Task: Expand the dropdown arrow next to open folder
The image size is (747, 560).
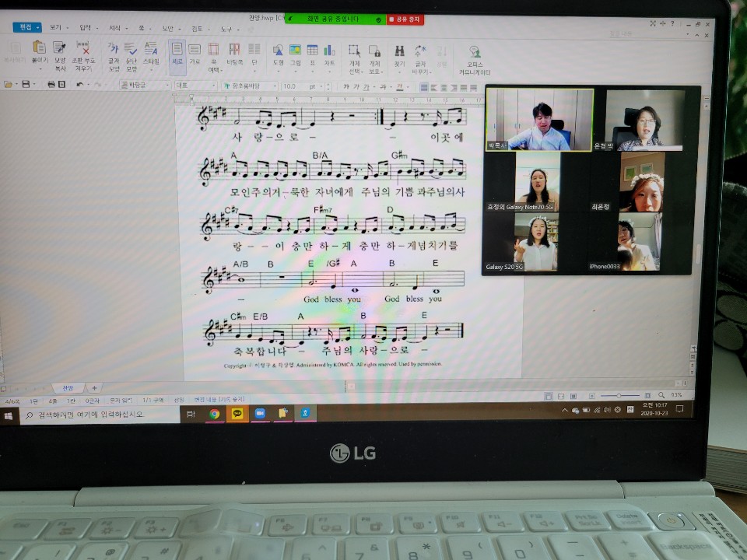Action: point(16,85)
